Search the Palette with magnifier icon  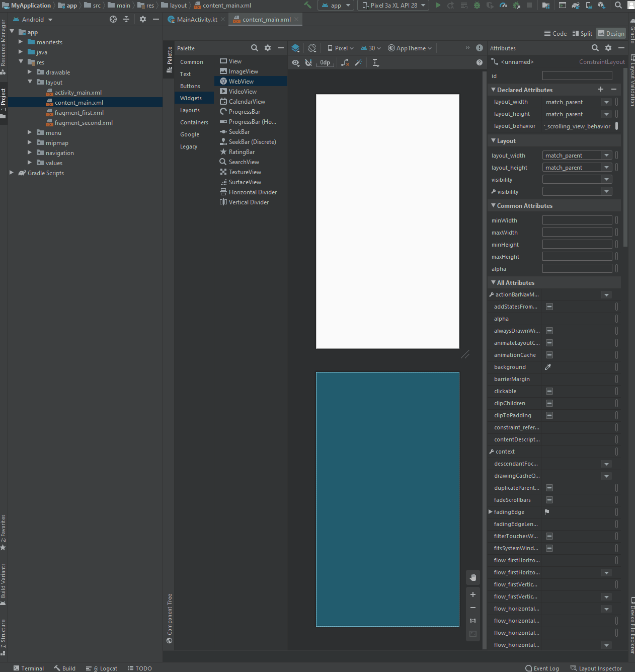[255, 48]
